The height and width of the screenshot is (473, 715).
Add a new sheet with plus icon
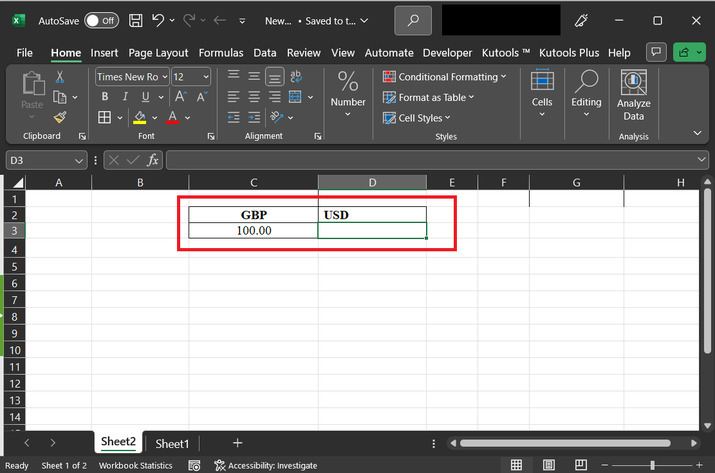tap(237, 443)
